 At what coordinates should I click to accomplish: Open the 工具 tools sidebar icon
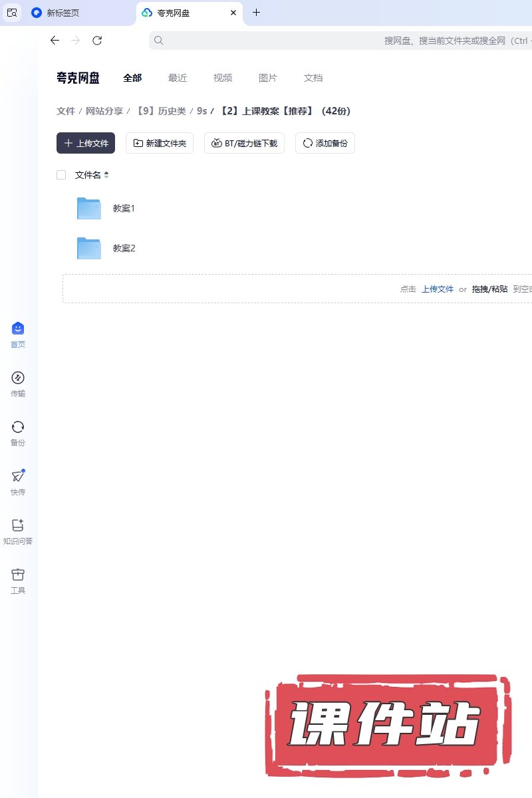coord(18,575)
